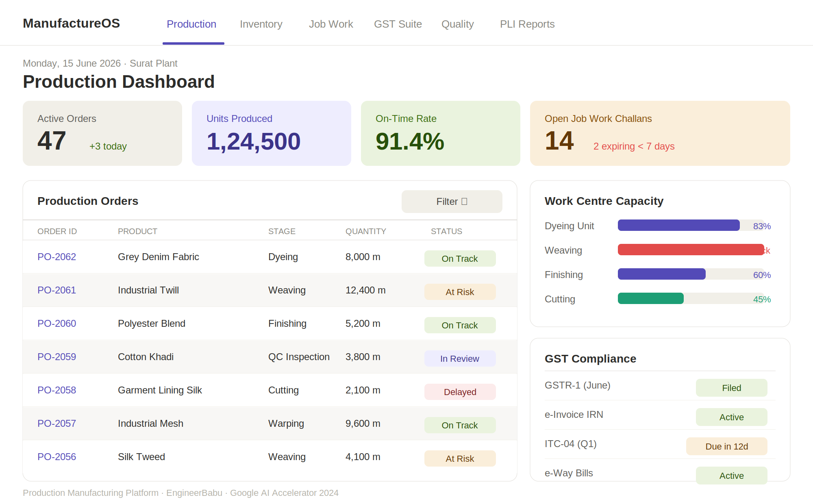This screenshot has height=504, width=813.
Task: Click the Cotton Khadi product name
Action: [x=146, y=357]
